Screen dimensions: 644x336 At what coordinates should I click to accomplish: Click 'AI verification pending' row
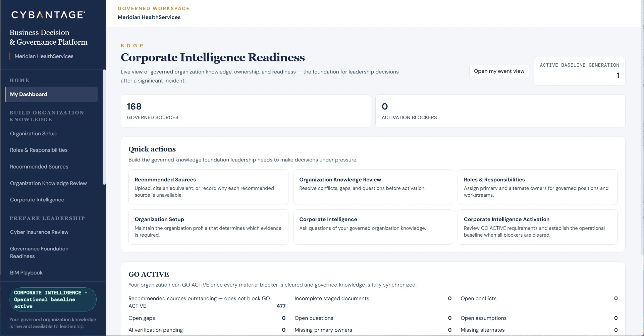tap(207, 330)
